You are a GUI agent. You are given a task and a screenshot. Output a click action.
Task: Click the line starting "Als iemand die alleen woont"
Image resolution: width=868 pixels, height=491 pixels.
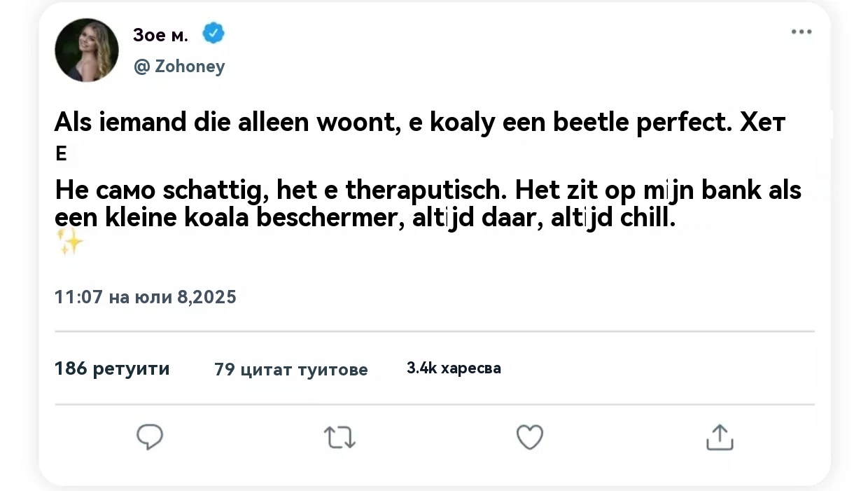(420, 123)
